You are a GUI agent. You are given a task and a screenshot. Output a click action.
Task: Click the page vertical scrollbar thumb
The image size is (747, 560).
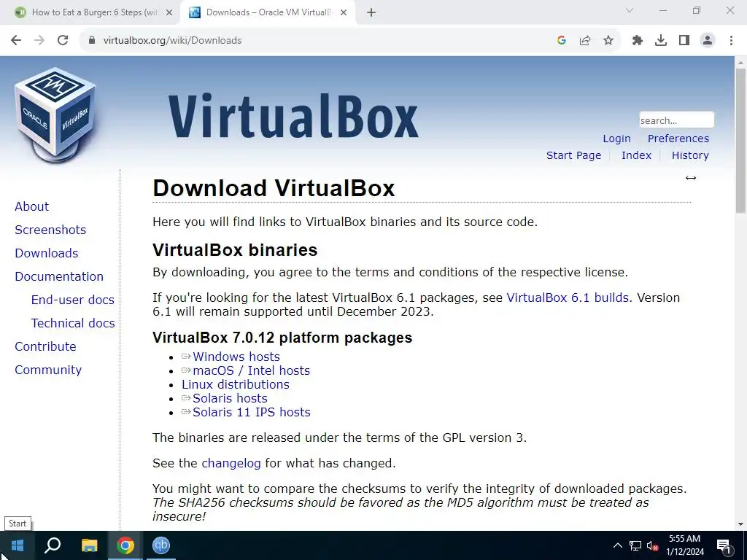point(740,141)
